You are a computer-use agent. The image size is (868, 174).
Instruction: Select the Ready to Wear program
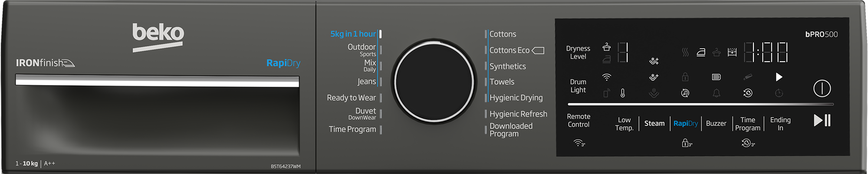[x=351, y=98]
